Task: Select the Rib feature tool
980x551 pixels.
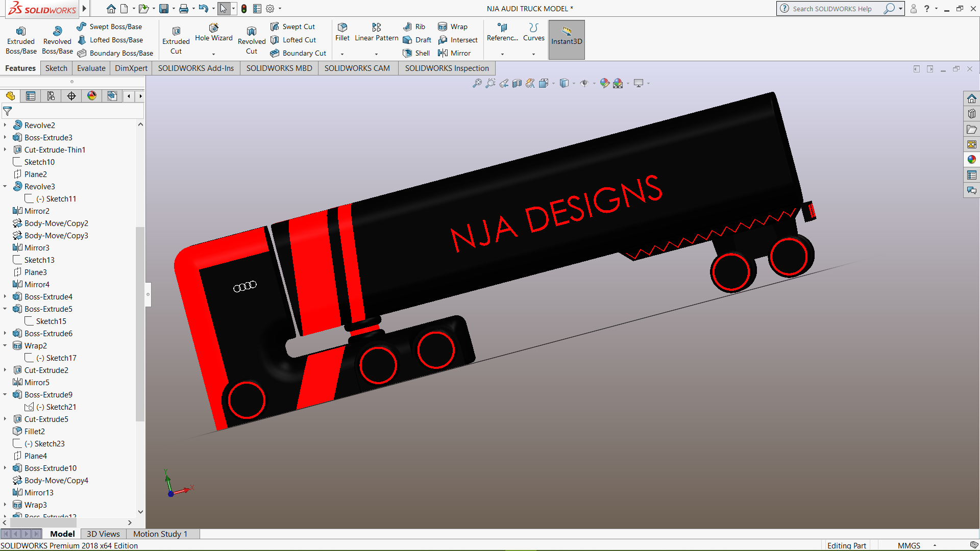Action: coord(414,27)
